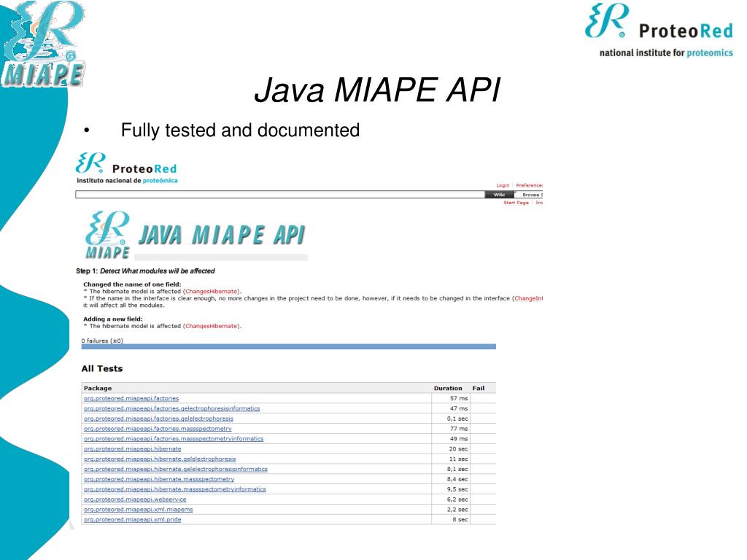
Task: Open the hibernate.gelelectrophoresisinformatics package link
Action: 176,469
